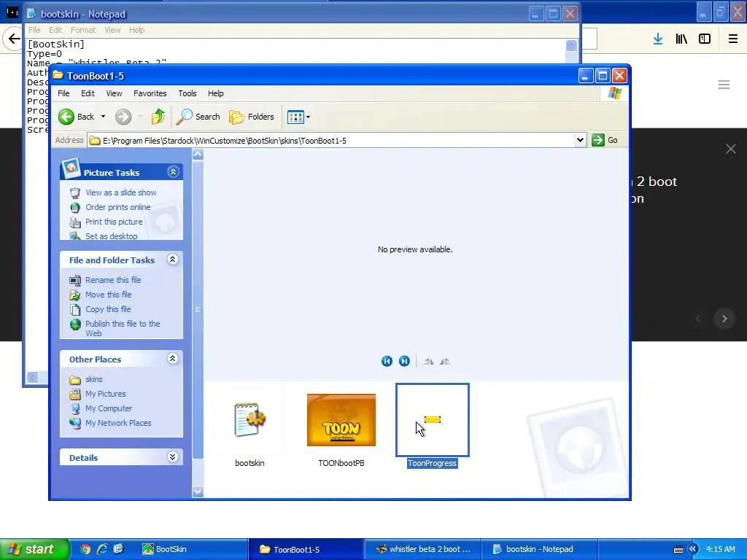Click the keyboard icon in system tray
This screenshot has height=560, width=747.
click(678, 550)
